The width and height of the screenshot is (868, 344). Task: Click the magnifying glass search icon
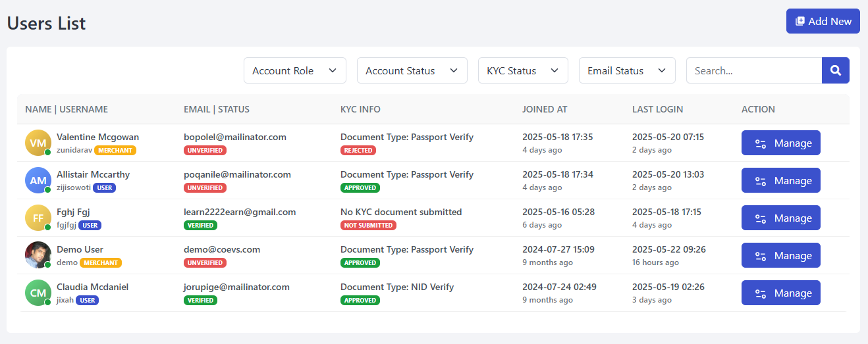point(835,70)
